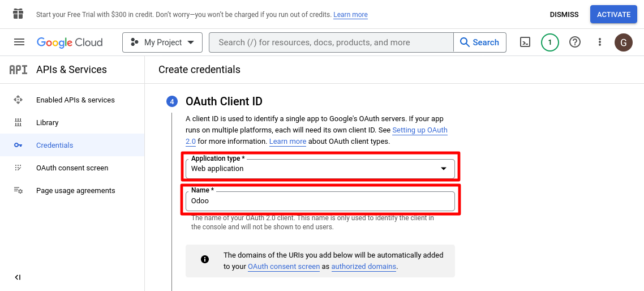Click the Search button
Viewport: 644px width, 291px height.
pyautogui.click(x=479, y=42)
